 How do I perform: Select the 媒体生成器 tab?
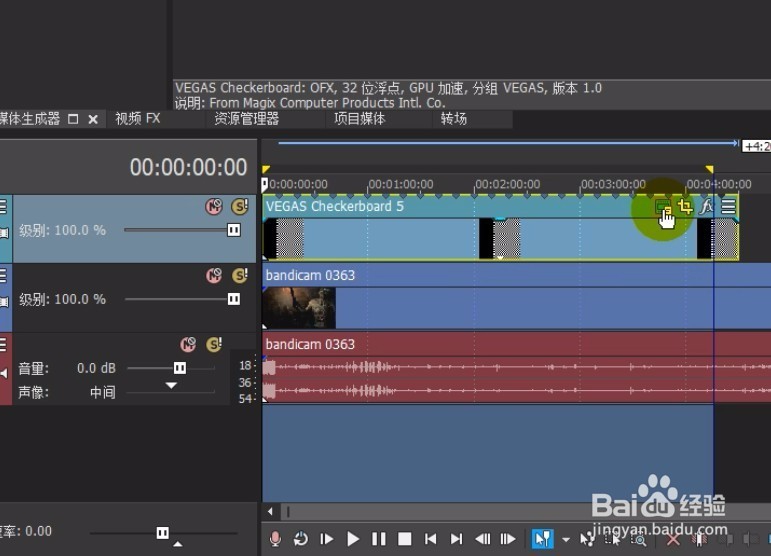coord(30,118)
